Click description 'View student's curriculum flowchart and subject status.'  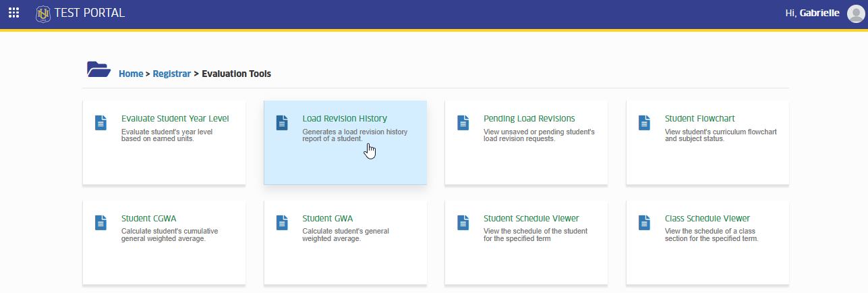click(721, 135)
